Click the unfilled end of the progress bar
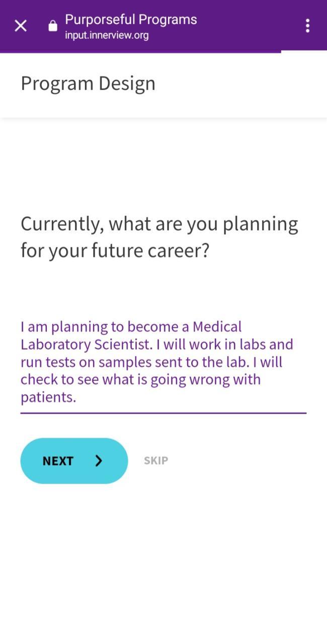Viewport: 327px width, 644px height. [304, 52]
